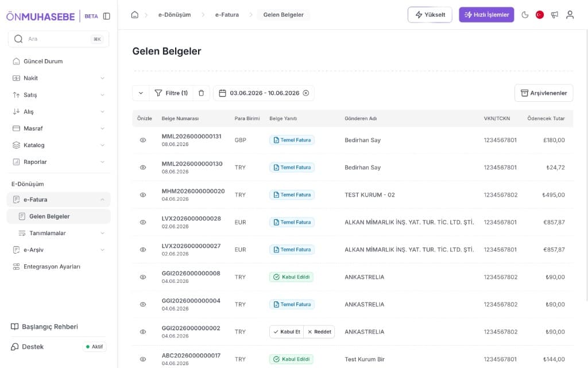Preview document MHM2026000000020

click(x=143, y=195)
